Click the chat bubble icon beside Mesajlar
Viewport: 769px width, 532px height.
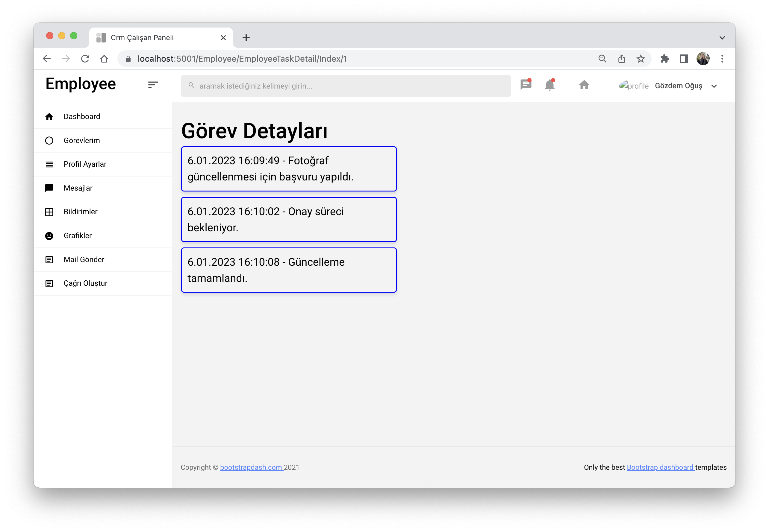click(x=49, y=188)
